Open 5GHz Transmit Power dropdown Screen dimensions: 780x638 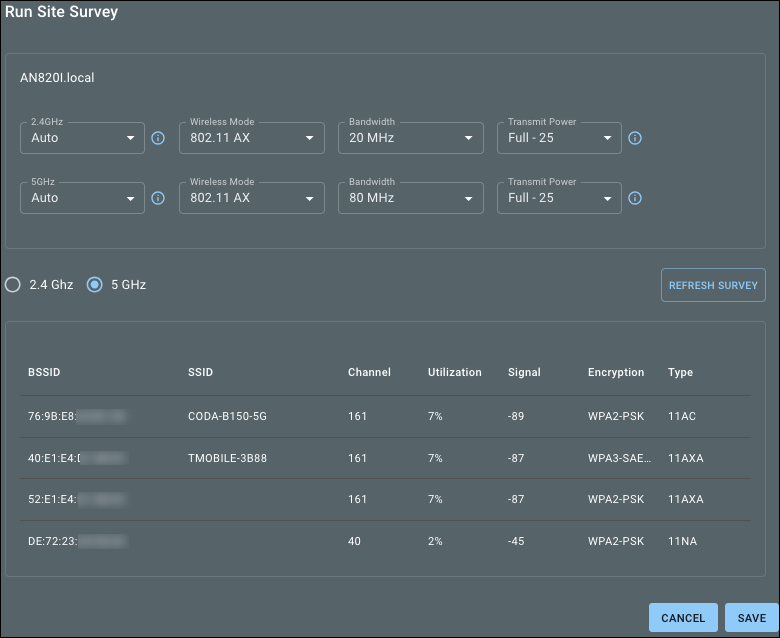[x=559, y=198]
